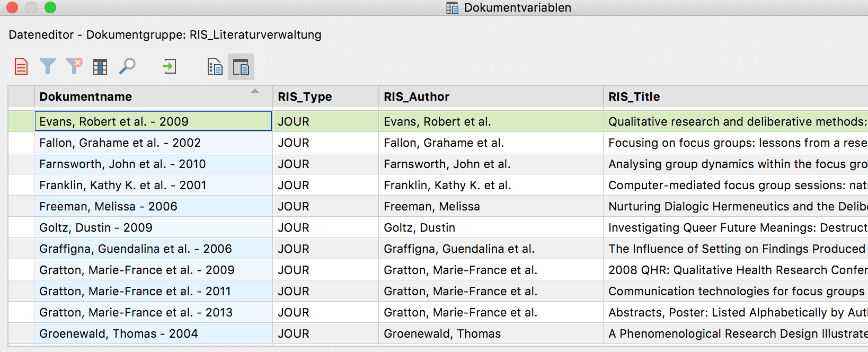This screenshot has width=868, height=352.
Task: Click the RIS_Title column header
Action: pos(634,97)
